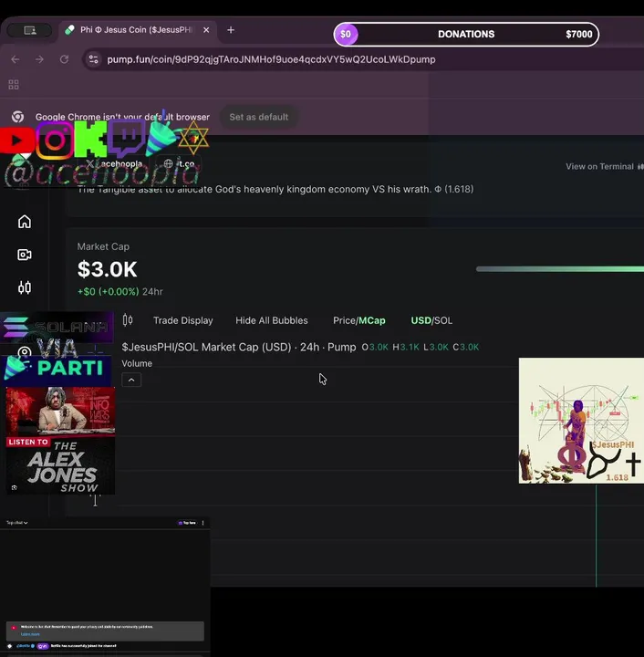Select USD chart denomination
644x657 pixels.
(421, 320)
